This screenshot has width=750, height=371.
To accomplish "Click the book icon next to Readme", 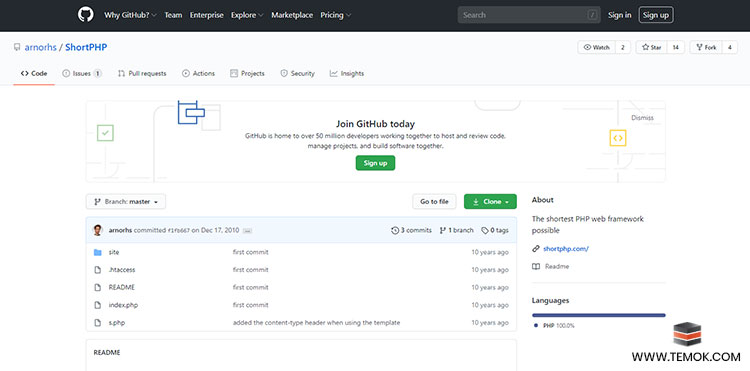I will tap(536, 266).
